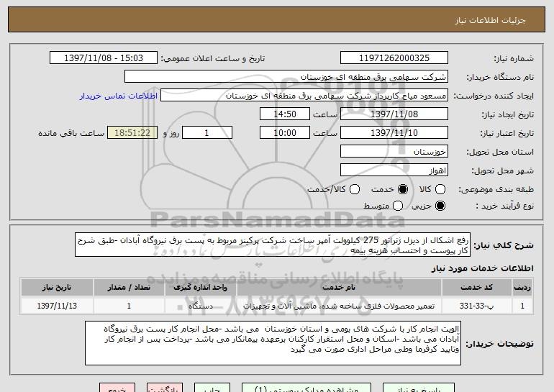Click the واحد اندازه گیری column header
This screenshot has height=392, width=554.
(200, 288)
